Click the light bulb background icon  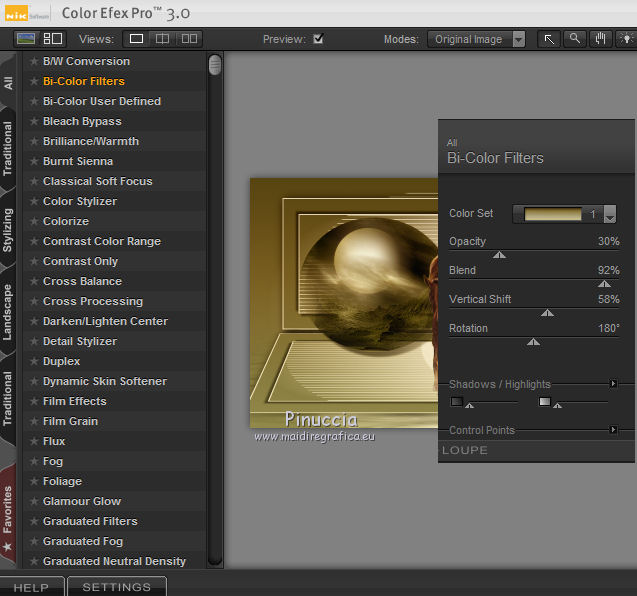pos(626,39)
